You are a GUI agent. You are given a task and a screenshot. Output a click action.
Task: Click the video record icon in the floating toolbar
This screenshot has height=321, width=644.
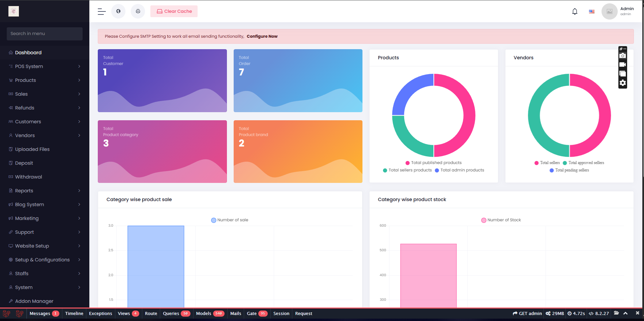coord(623,65)
